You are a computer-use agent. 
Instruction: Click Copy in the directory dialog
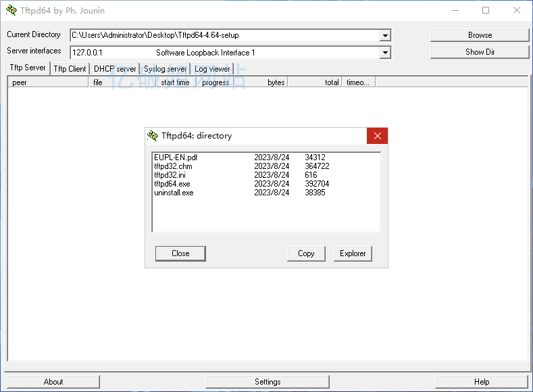(x=306, y=253)
